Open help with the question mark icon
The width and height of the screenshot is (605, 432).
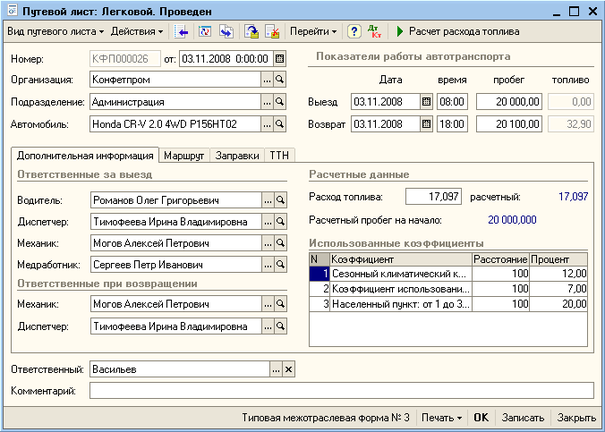point(353,31)
